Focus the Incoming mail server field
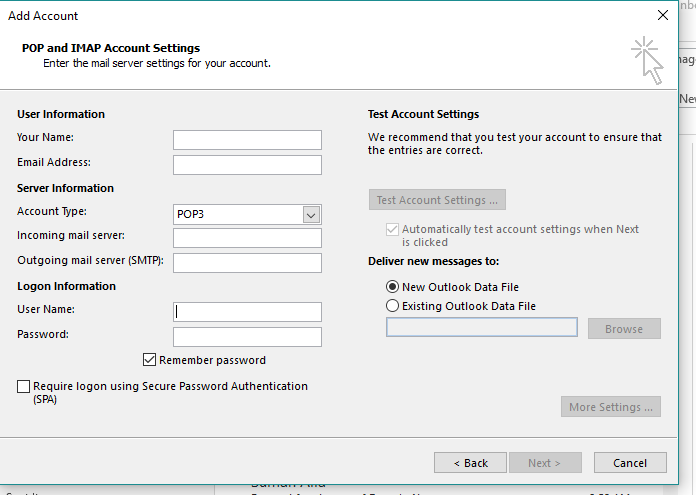Viewport: 696px width, 495px height. (247, 238)
